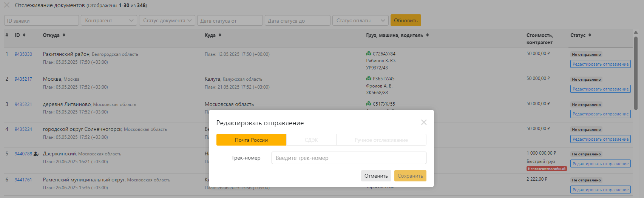The height and width of the screenshot is (198, 644).
Task: Sort by Груз, машина, водитель arrows
Action: pyautogui.click(x=428, y=35)
